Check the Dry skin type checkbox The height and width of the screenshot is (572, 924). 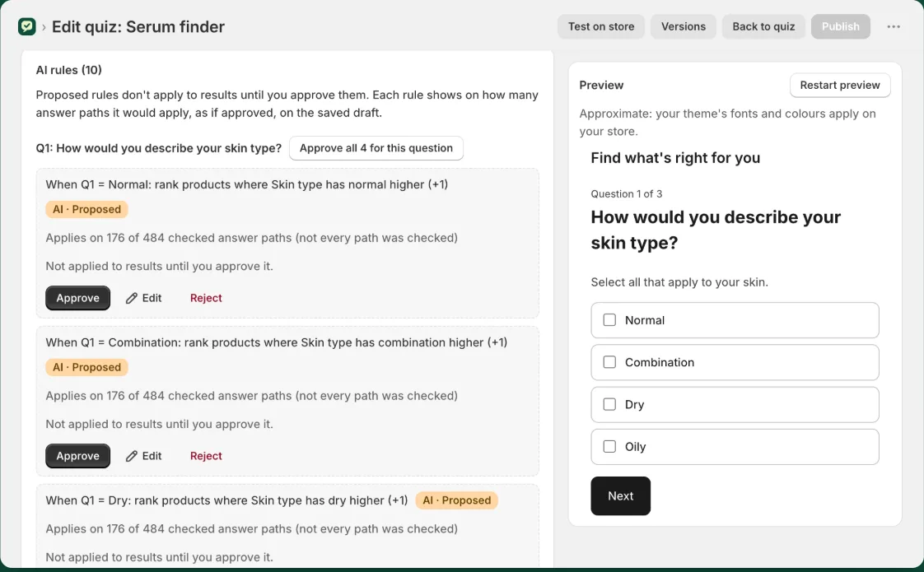pos(609,404)
